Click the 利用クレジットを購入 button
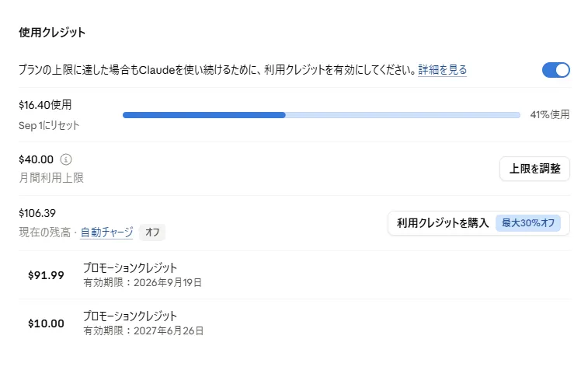The width and height of the screenshot is (588, 367). (x=478, y=223)
